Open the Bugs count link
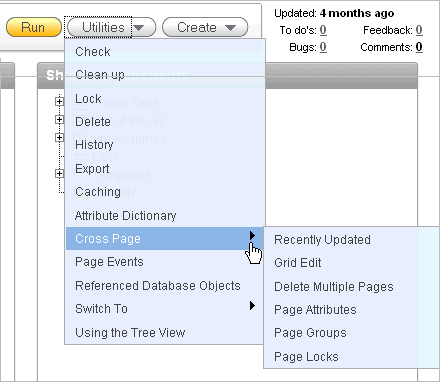440x383 pixels. 323,47
